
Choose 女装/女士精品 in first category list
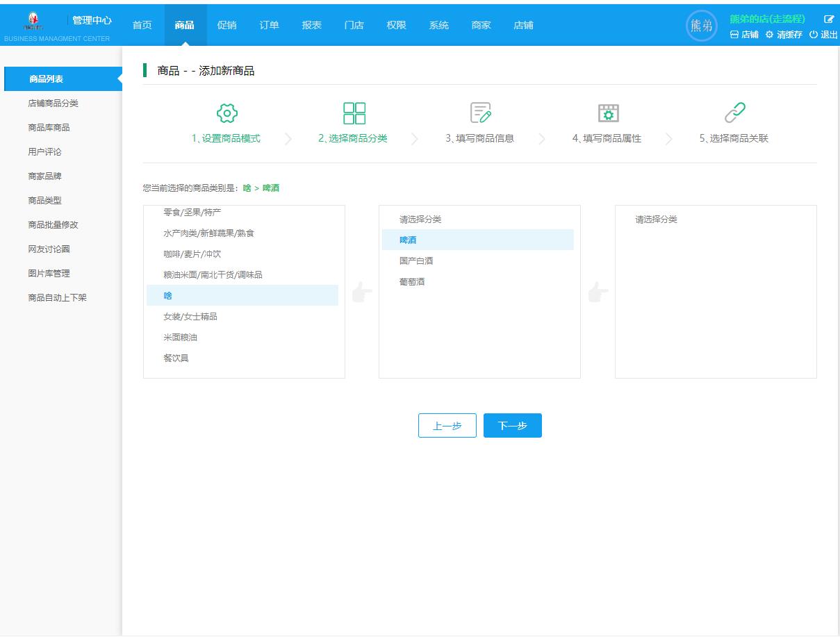(190, 317)
